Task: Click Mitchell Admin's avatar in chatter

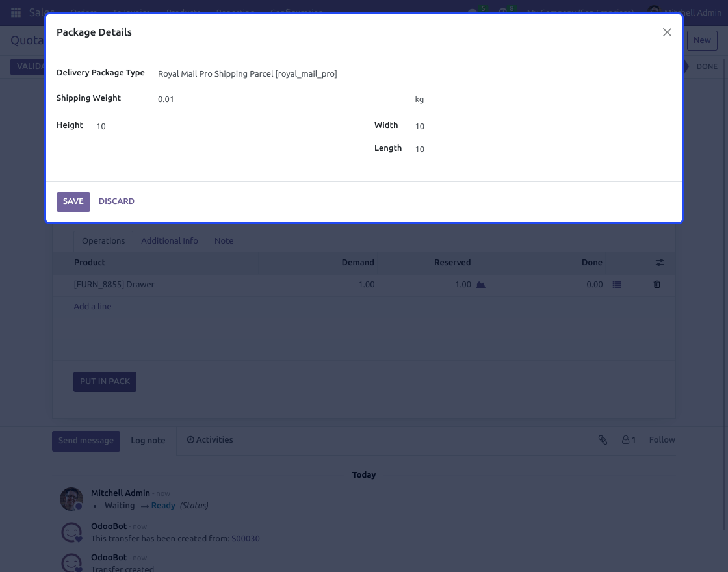Action: 71,499
